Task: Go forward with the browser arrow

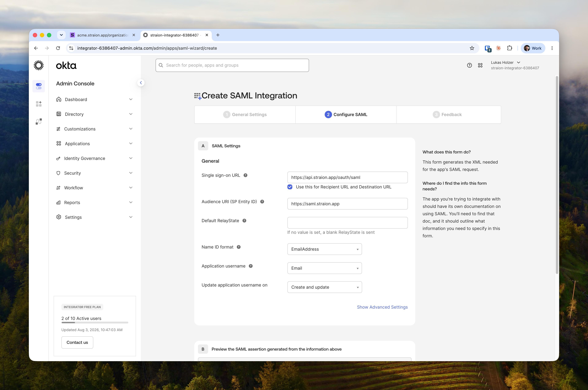Action: [x=47, y=48]
